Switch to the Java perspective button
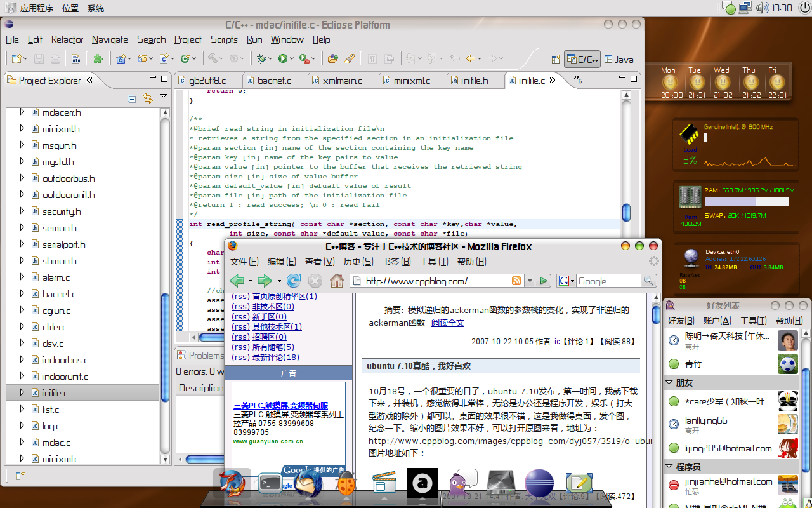 (619, 59)
